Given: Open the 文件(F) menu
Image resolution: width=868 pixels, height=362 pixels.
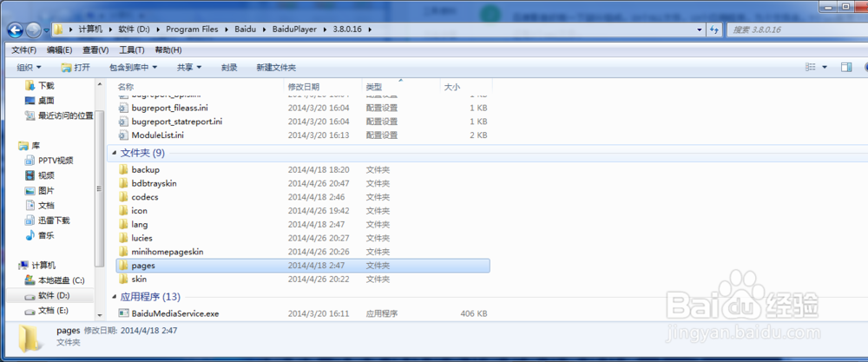Looking at the screenshot, I should click(23, 50).
